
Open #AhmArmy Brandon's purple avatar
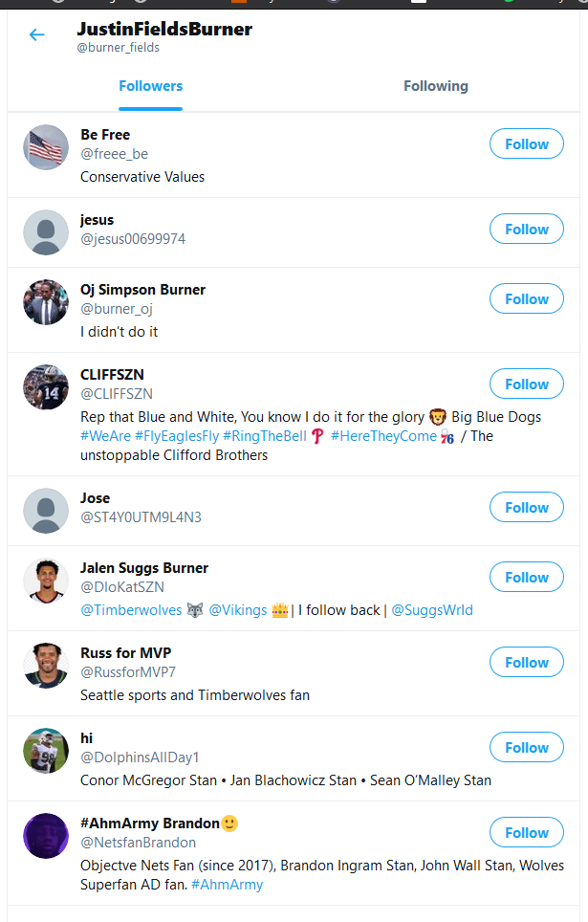(46, 836)
